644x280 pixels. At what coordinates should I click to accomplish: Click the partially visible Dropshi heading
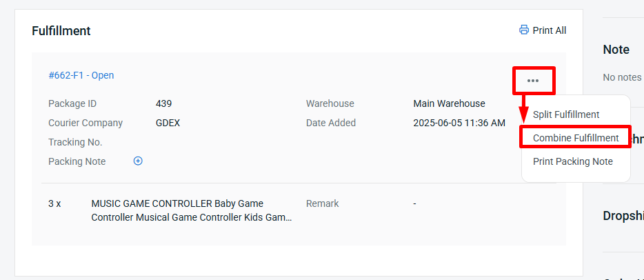[623, 216]
